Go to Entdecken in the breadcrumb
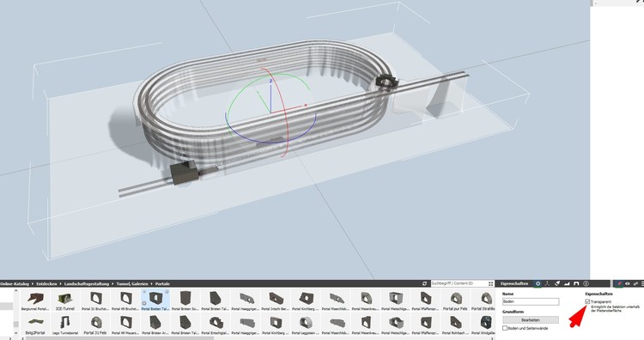The width and height of the screenshot is (644, 340). point(46,283)
